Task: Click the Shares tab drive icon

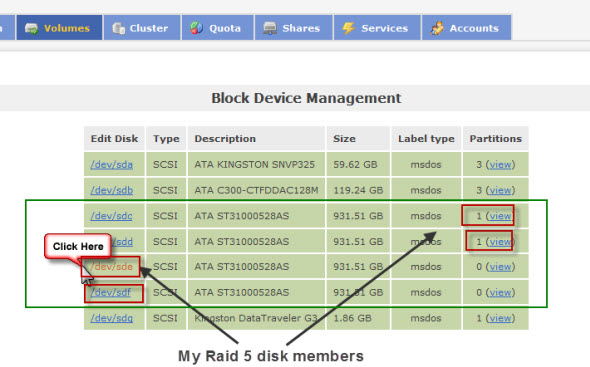Action: point(270,28)
